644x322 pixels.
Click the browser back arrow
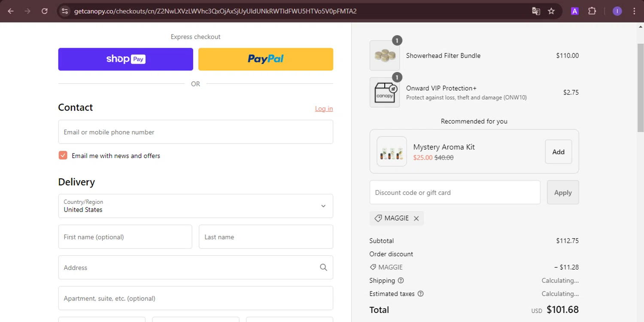coord(11,11)
